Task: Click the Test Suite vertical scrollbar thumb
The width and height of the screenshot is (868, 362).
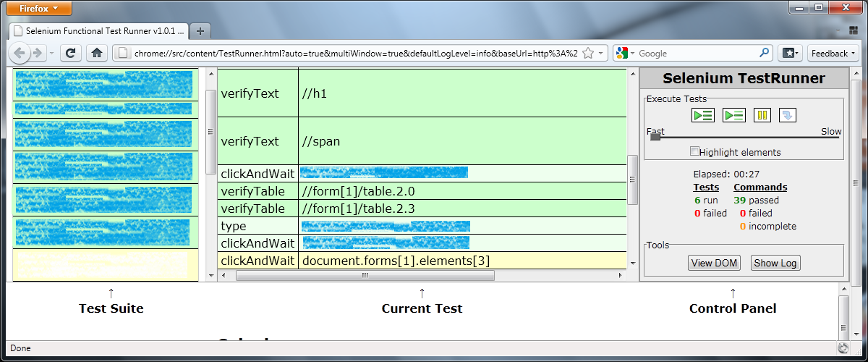Action: [x=210, y=131]
